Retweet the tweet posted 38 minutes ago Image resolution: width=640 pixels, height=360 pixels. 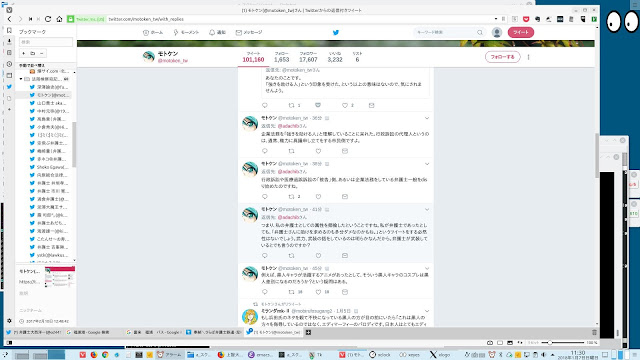point(291,197)
